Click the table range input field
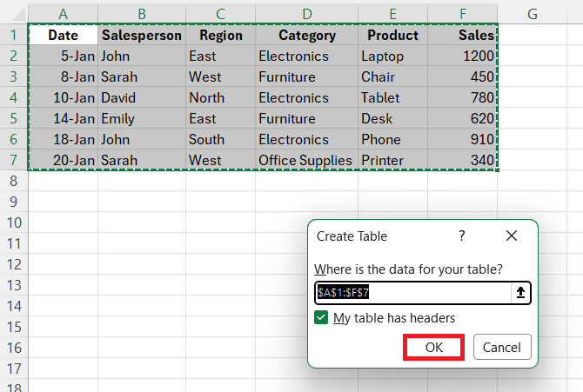The width and height of the screenshot is (583, 392). tap(413, 293)
